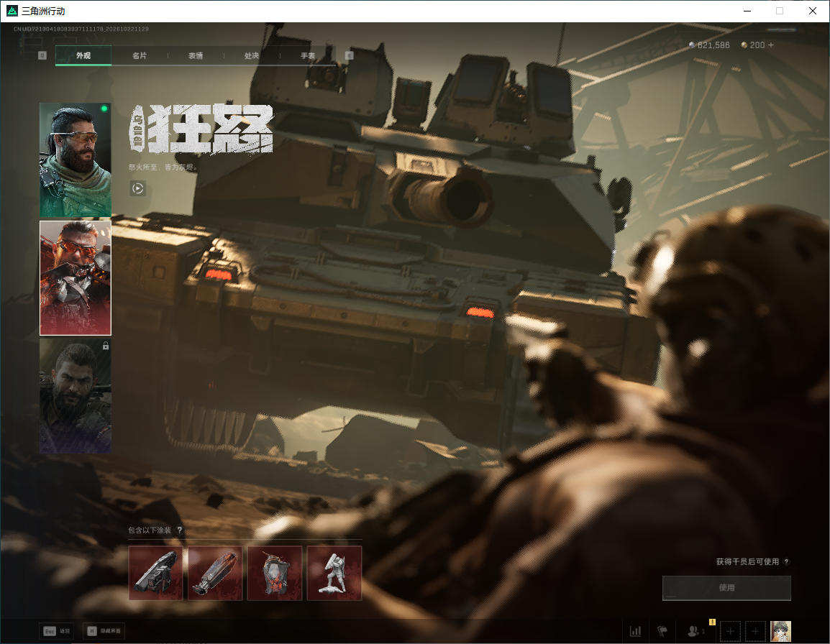This screenshot has height=644, width=830.
Task: Select the locked dark operator skin thumbnail
Action: pyautogui.click(x=76, y=396)
